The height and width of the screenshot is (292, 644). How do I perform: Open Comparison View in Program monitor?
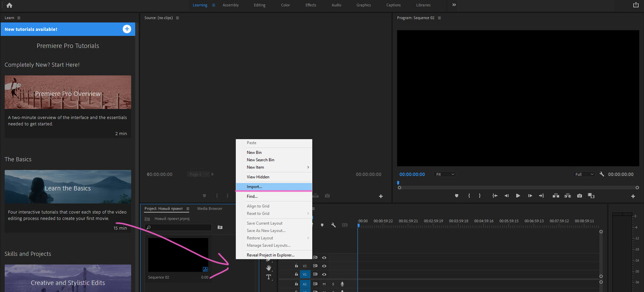pos(591,196)
